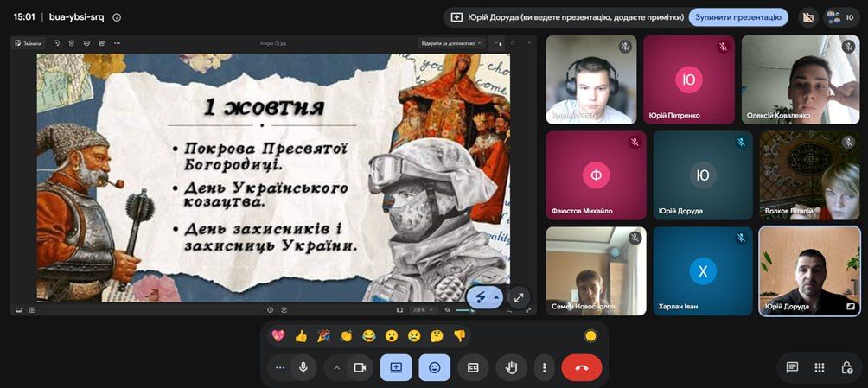Click the blue annotate presentation pen button
This screenshot has width=868, height=388.
480,297
